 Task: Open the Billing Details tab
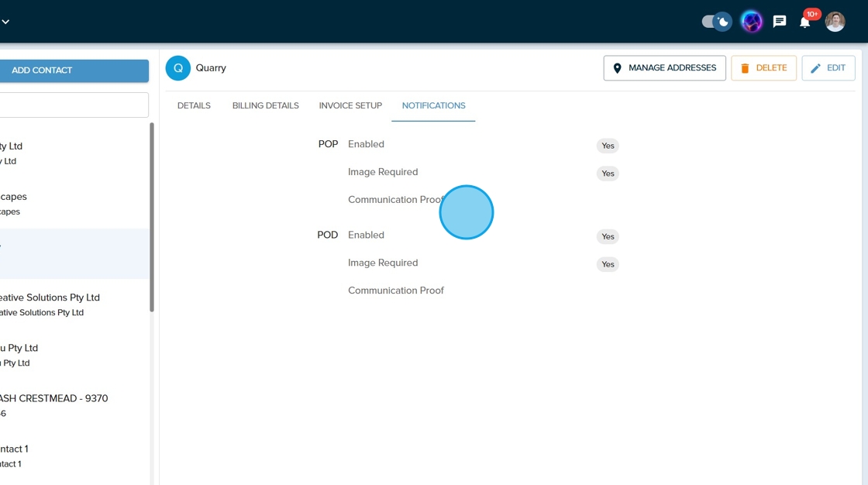pos(265,105)
